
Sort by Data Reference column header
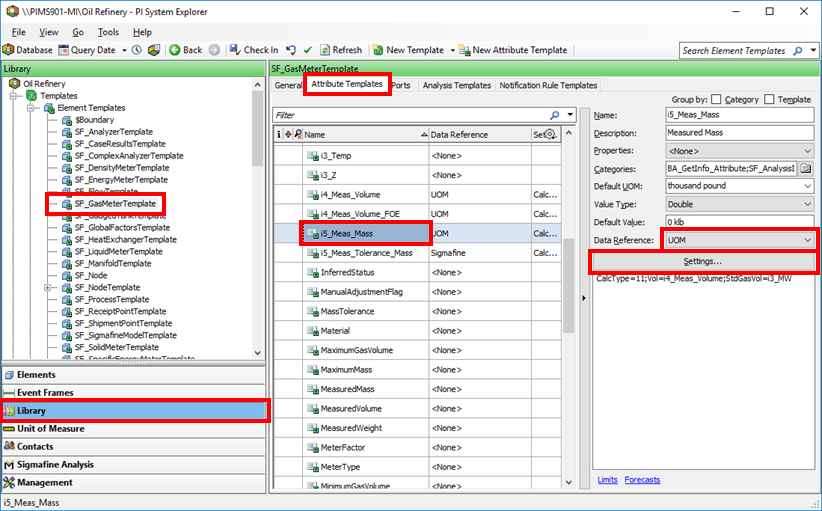[x=480, y=135]
